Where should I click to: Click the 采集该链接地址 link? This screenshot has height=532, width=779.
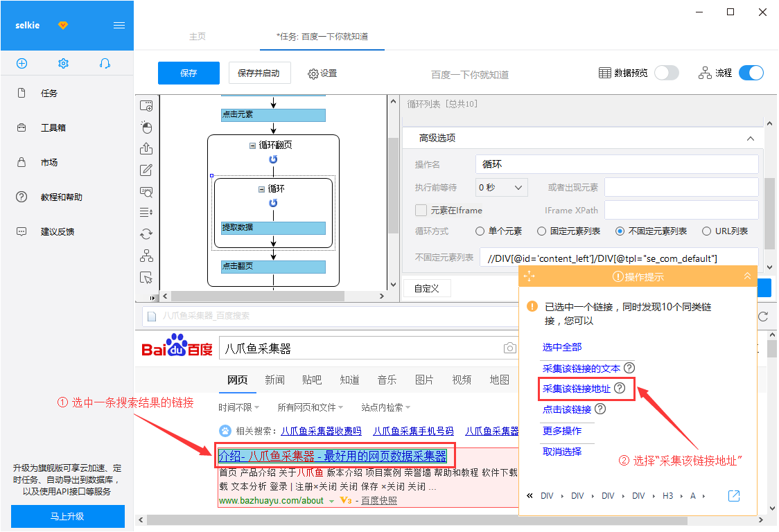click(577, 389)
